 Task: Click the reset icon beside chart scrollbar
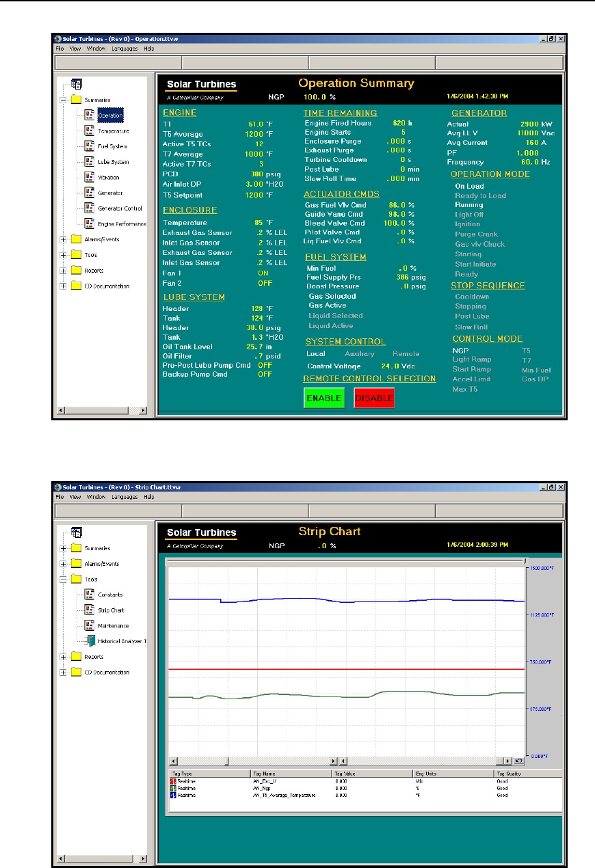518,761
